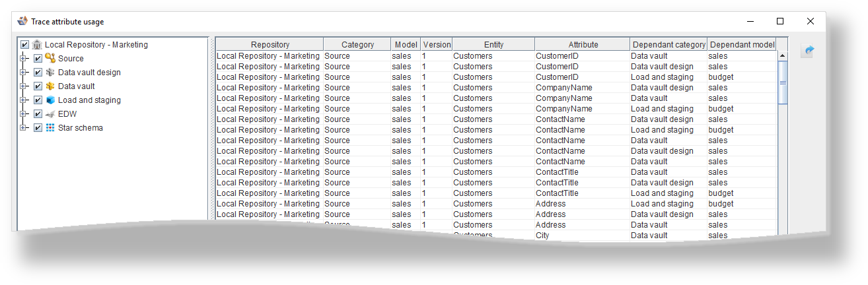Image resolution: width=868 pixels, height=285 pixels.
Task: Toggle the Source checkbox
Action: [x=38, y=59]
